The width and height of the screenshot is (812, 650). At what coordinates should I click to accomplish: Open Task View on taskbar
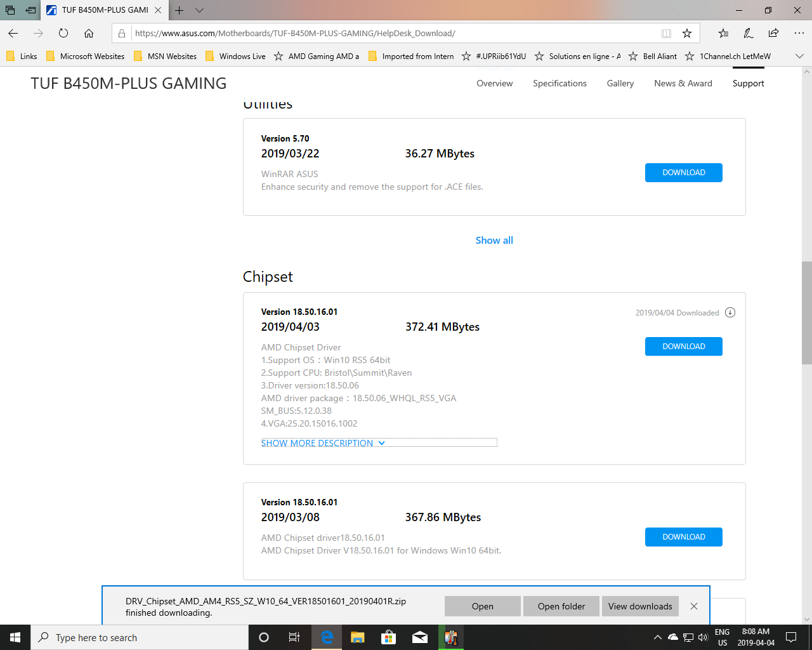pos(294,637)
